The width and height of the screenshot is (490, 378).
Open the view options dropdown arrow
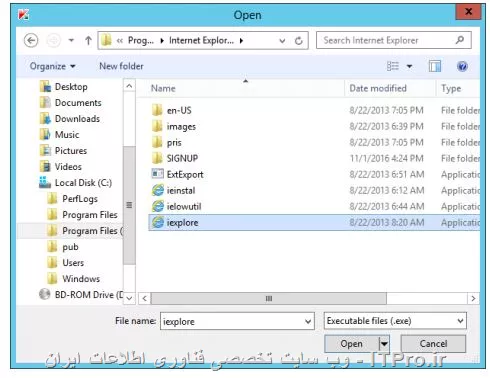pos(409,66)
